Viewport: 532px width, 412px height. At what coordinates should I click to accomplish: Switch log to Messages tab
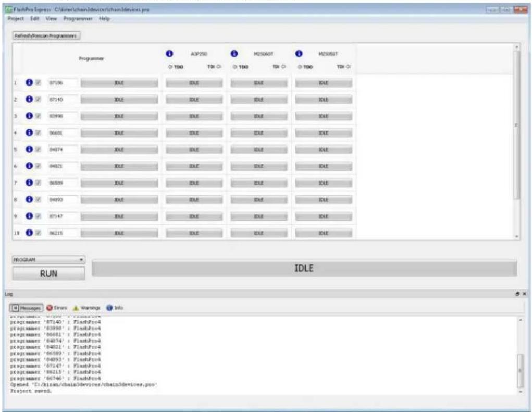pyautogui.click(x=27, y=308)
